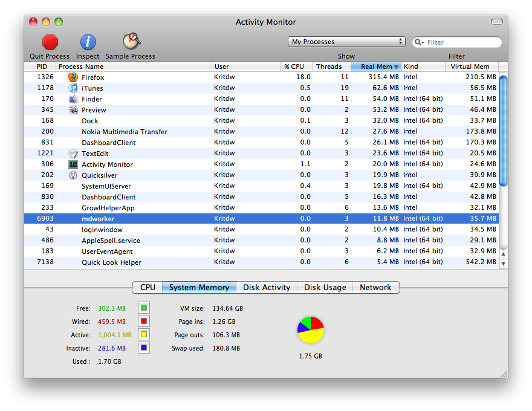The height and width of the screenshot is (411, 532).
Task: Select the SystemUIServer process row
Action: [x=261, y=186]
